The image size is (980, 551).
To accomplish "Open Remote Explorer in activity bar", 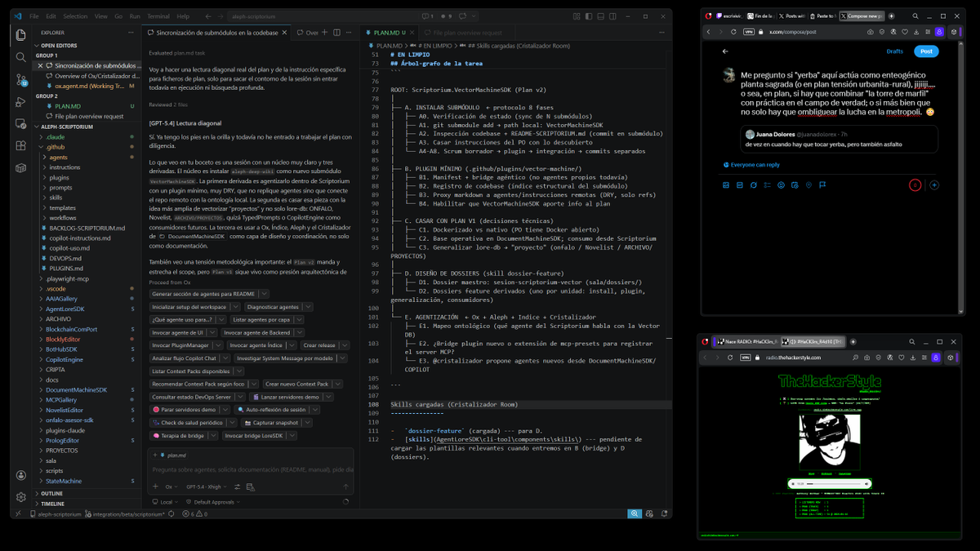I will pos(21,124).
